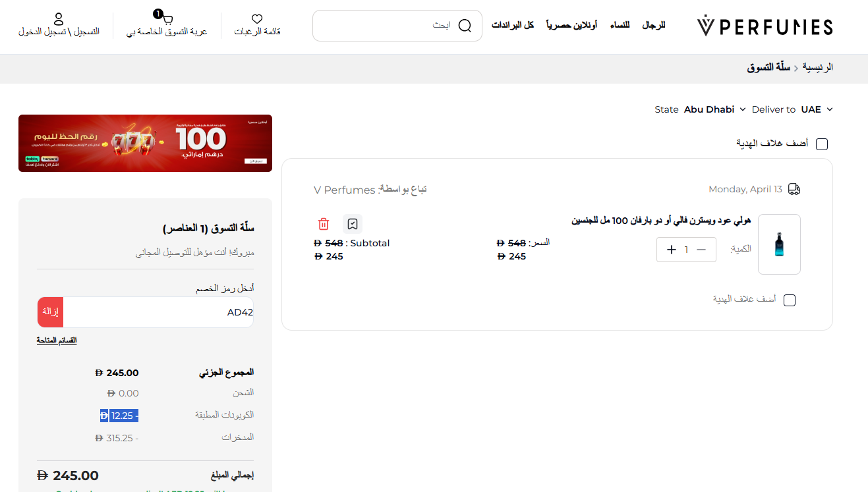This screenshot has width=868, height=492.
Task: Decrease quantity with the minus stepper
Action: 701,250
